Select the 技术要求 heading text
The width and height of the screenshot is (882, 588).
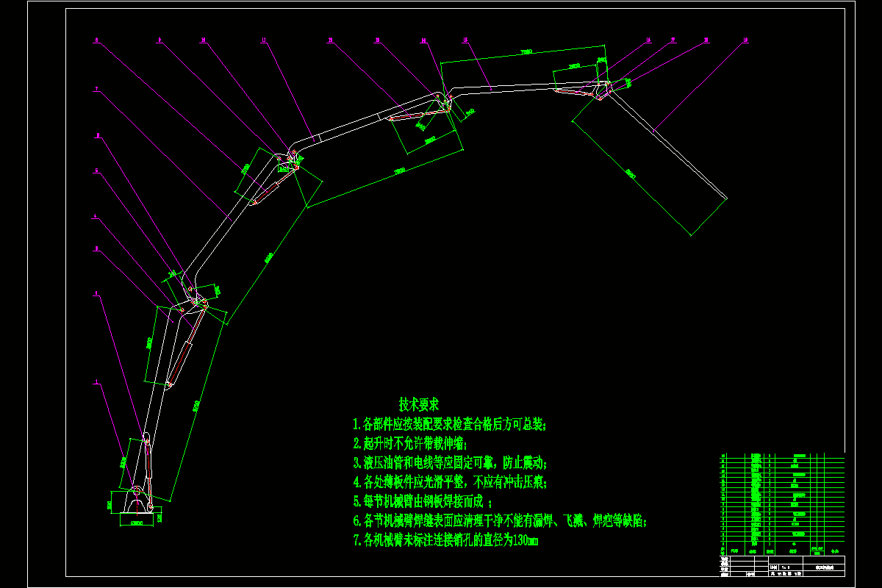click(x=419, y=404)
